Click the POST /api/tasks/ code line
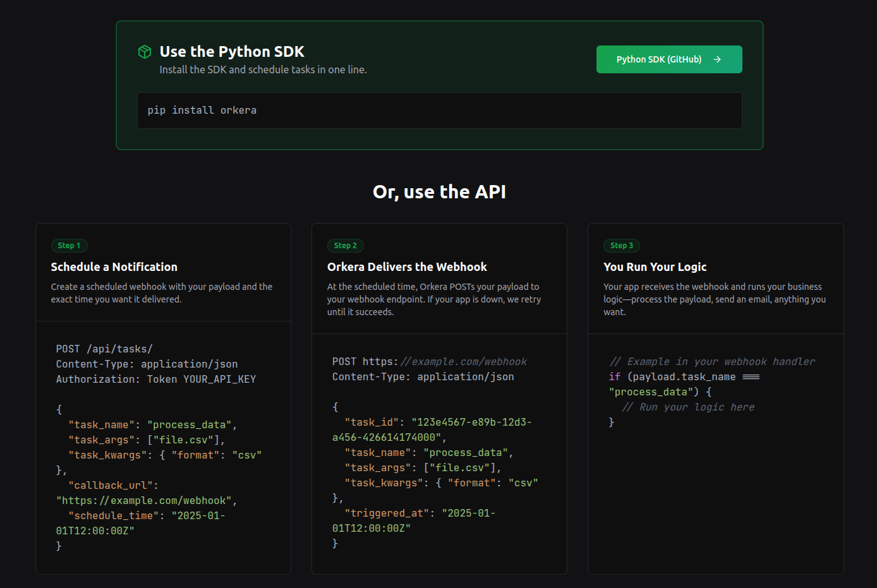The width and height of the screenshot is (877, 588). [x=104, y=349]
